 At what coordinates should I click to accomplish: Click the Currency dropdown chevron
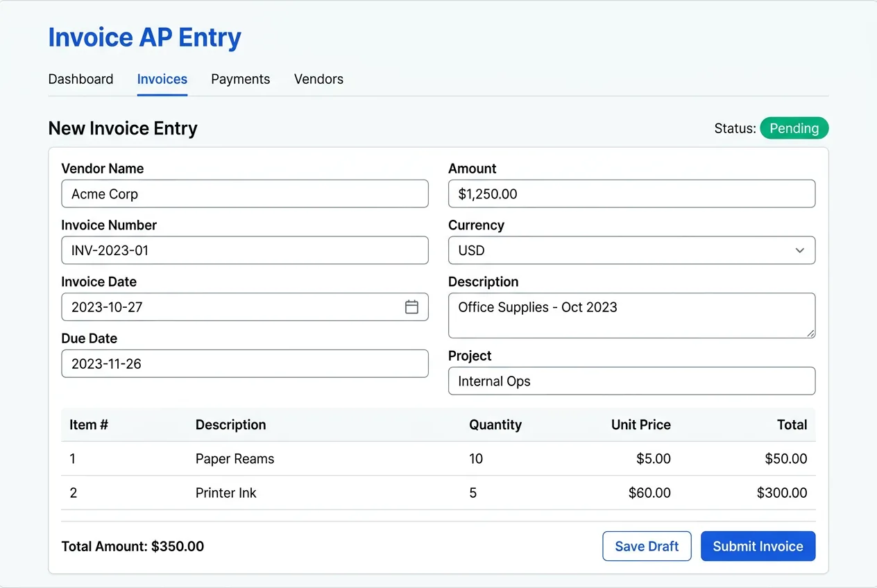point(799,250)
